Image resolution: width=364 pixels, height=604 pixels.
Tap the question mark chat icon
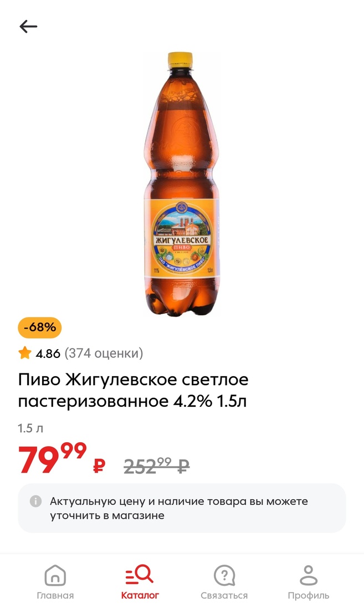click(x=224, y=576)
